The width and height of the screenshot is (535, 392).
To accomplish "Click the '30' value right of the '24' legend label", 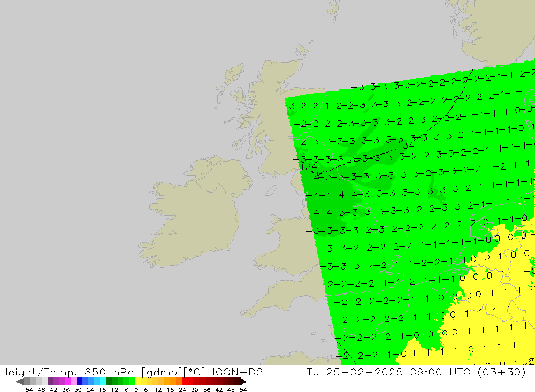I will coord(195,390).
